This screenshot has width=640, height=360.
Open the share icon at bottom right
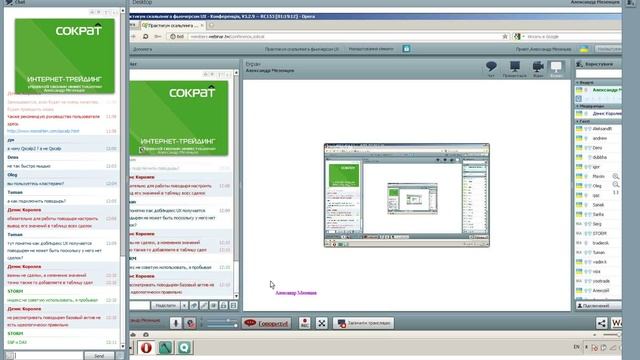[602, 323]
